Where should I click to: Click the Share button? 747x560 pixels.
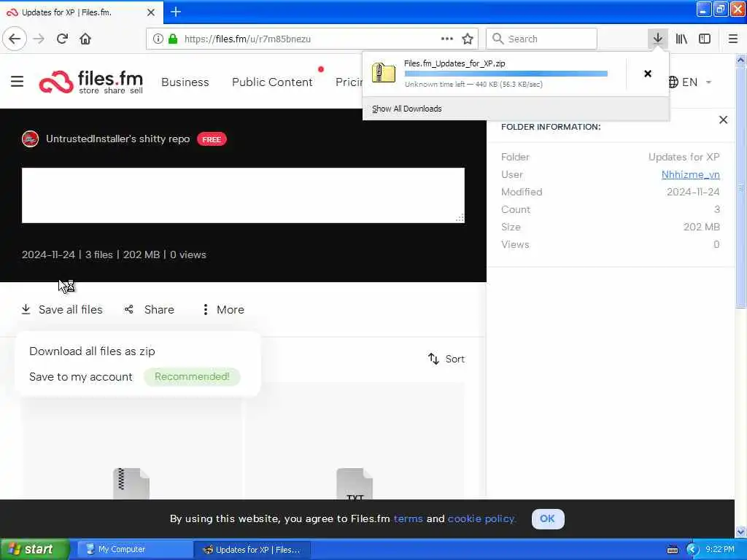[149, 309]
